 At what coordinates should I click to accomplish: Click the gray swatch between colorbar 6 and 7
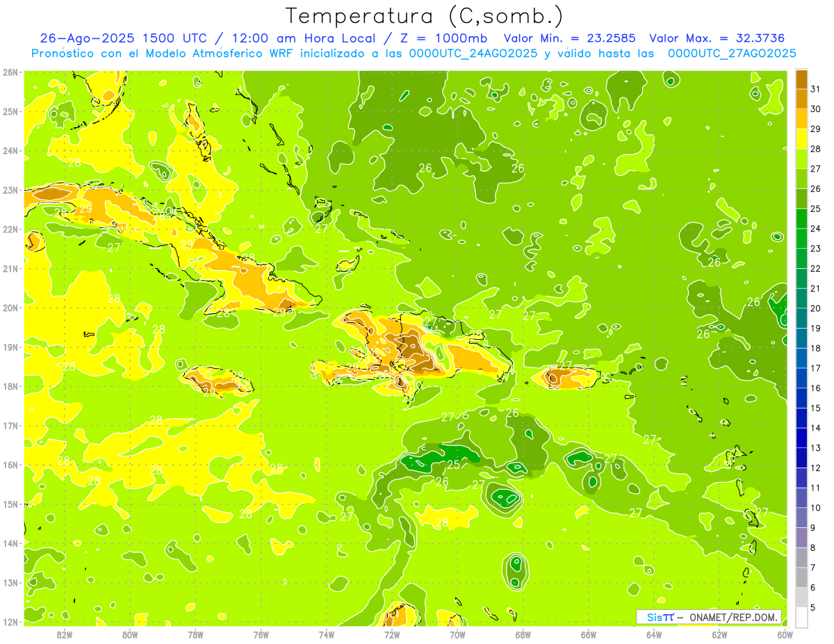pyautogui.click(x=801, y=577)
